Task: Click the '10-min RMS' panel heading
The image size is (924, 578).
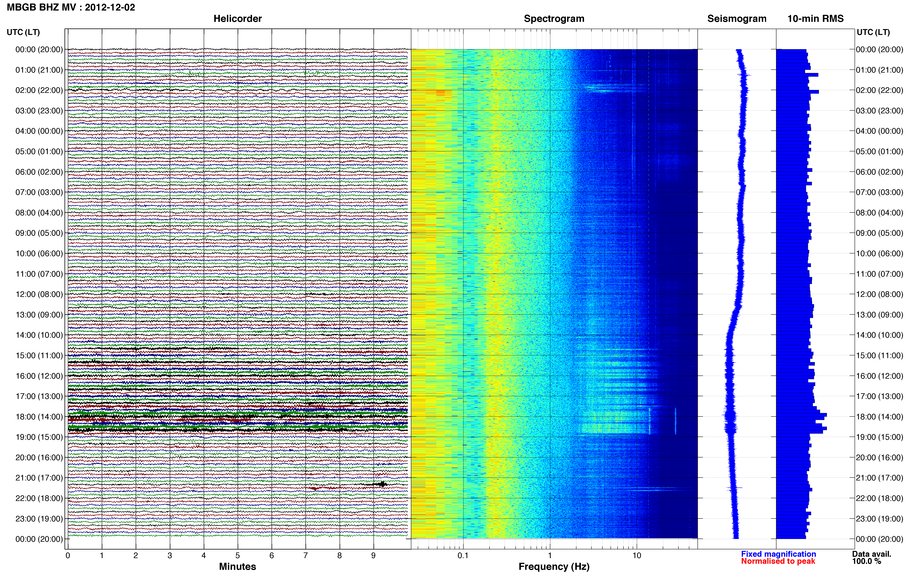Action: point(816,19)
